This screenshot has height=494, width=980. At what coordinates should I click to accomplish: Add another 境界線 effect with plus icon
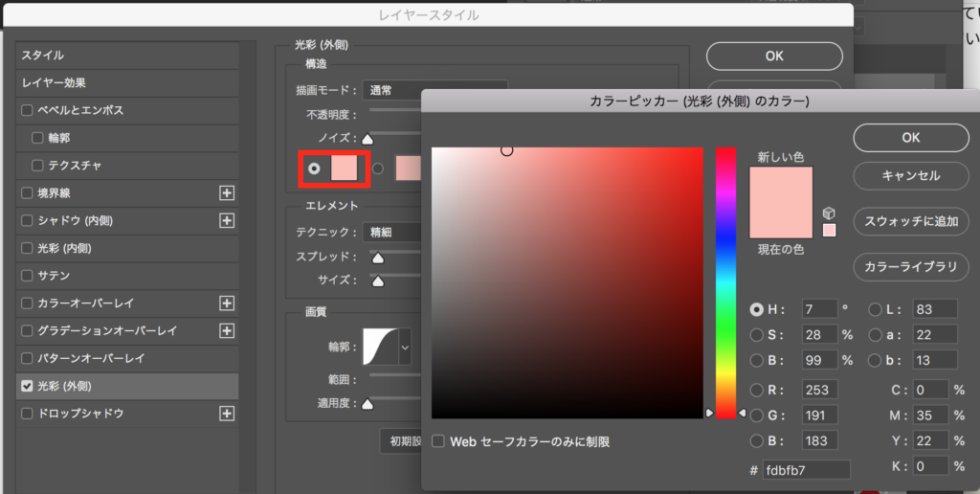pyautogui.click(x=227, y=193)
